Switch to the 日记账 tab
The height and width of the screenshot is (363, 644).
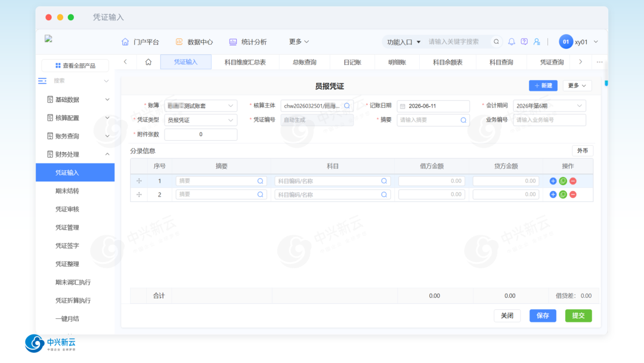click(352, 62)
